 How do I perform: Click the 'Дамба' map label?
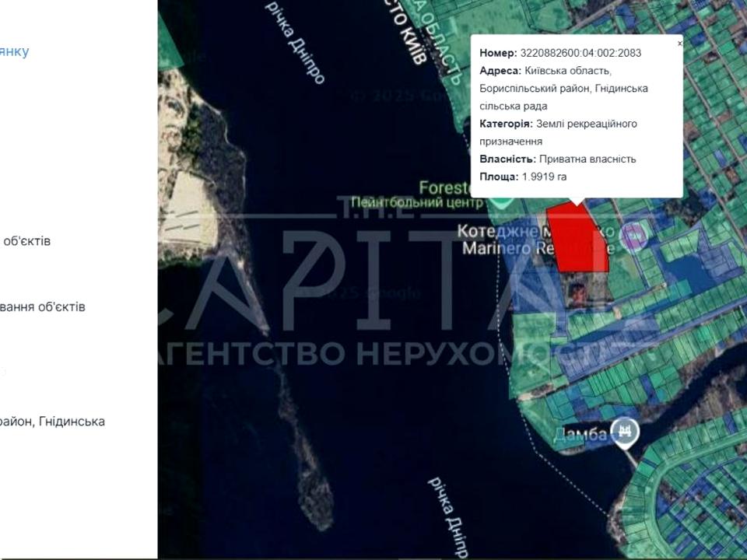coord(580,435)
